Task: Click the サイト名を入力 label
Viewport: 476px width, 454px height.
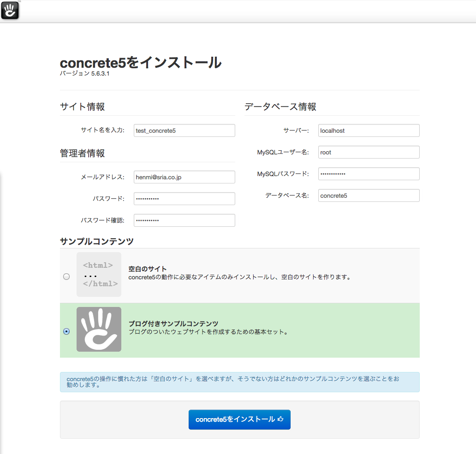Action: coord(102,130)
